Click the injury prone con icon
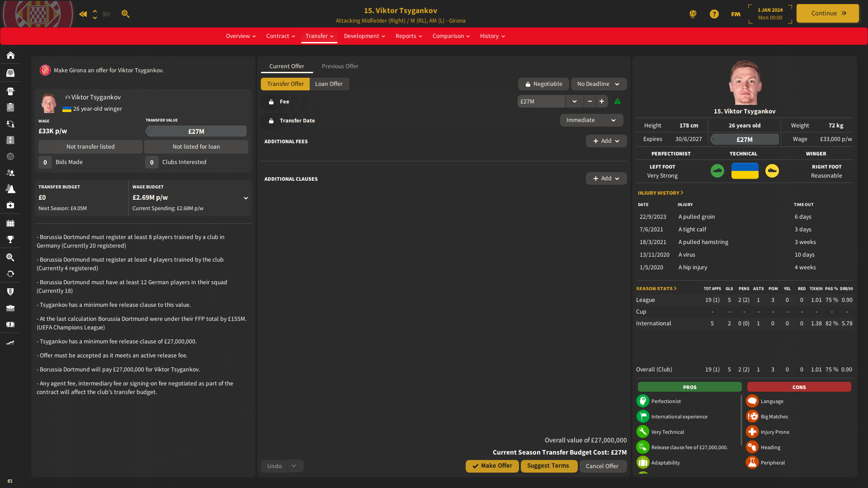868x488 pixels. click(x=752, y=432)
